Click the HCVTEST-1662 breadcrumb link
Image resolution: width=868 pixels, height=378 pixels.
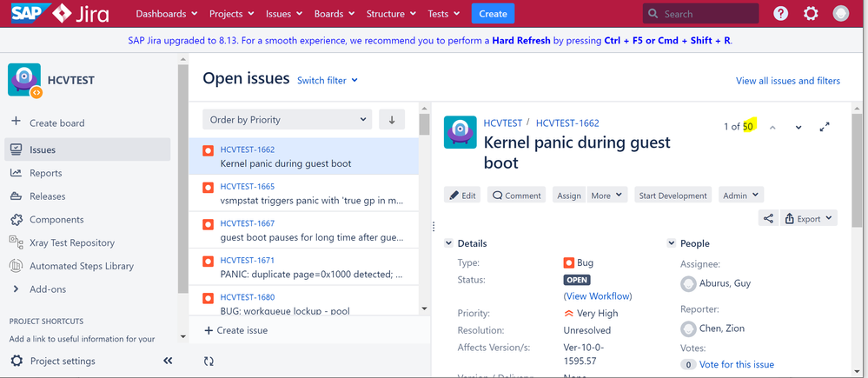click(x=567, y=123)
